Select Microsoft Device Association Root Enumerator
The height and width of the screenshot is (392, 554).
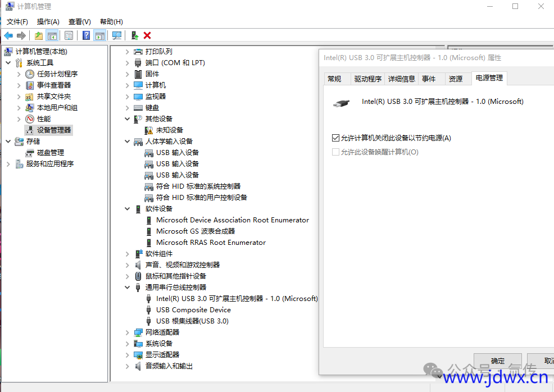tap(233, 220)
